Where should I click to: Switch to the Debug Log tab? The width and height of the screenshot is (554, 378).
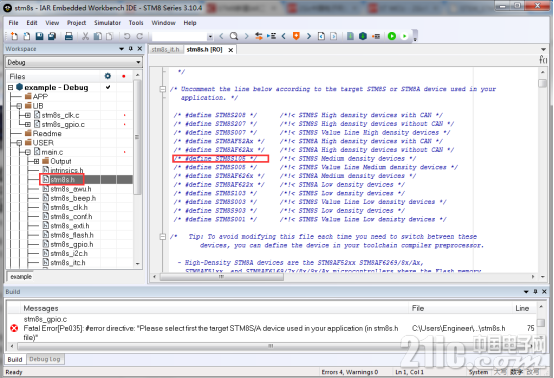coord(45,359)
